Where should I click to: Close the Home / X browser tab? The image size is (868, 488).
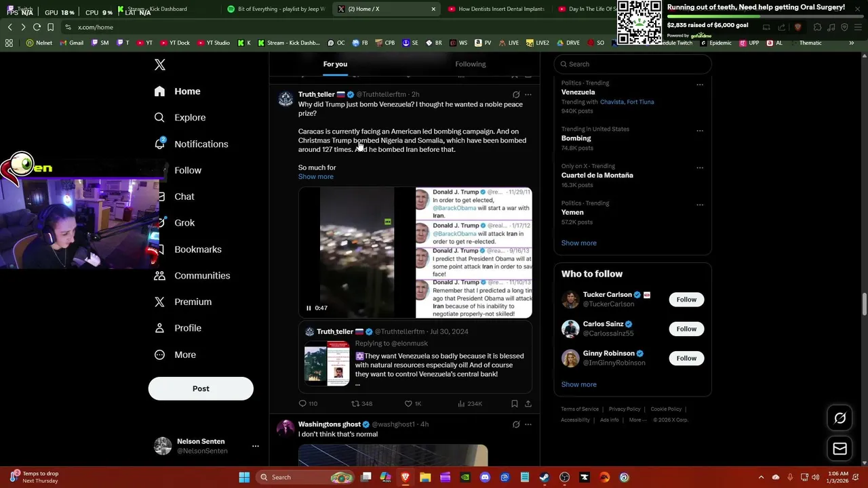[433, 9]
